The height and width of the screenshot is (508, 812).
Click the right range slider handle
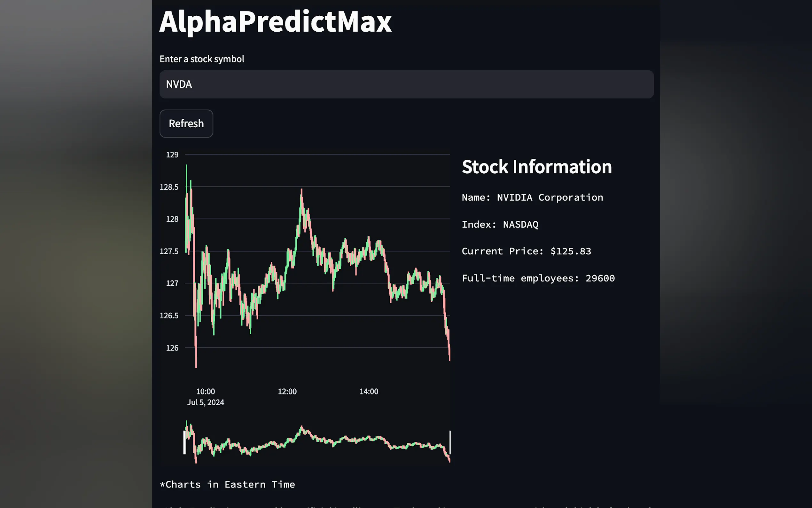[450, 442]
